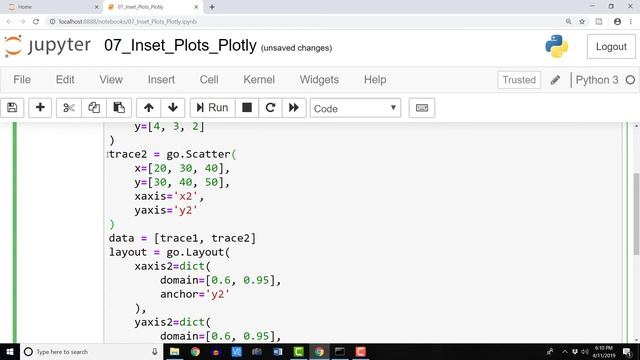The image size is (640, 360).
Task: Open the Kernel menu
Action: 259,80
